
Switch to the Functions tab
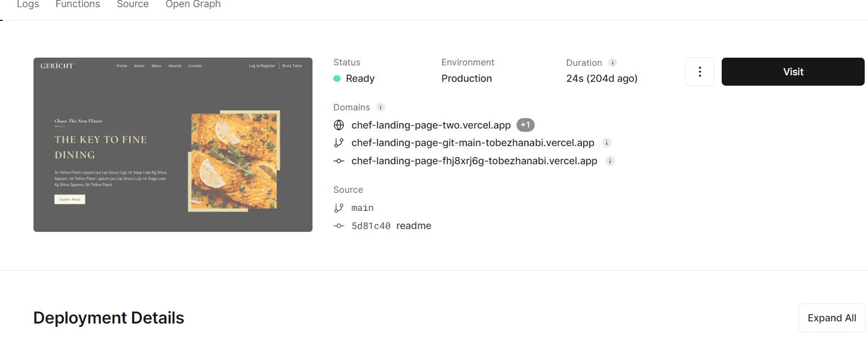[x=78, y=4]
